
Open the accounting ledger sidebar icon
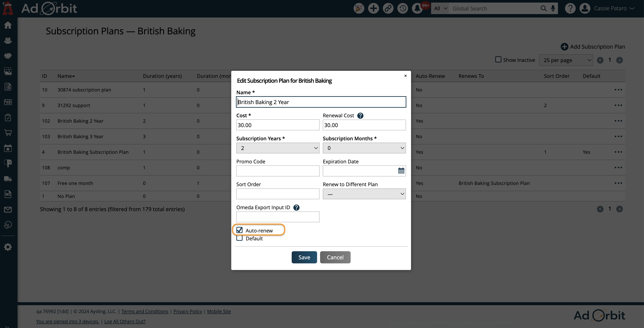(8, 102)
